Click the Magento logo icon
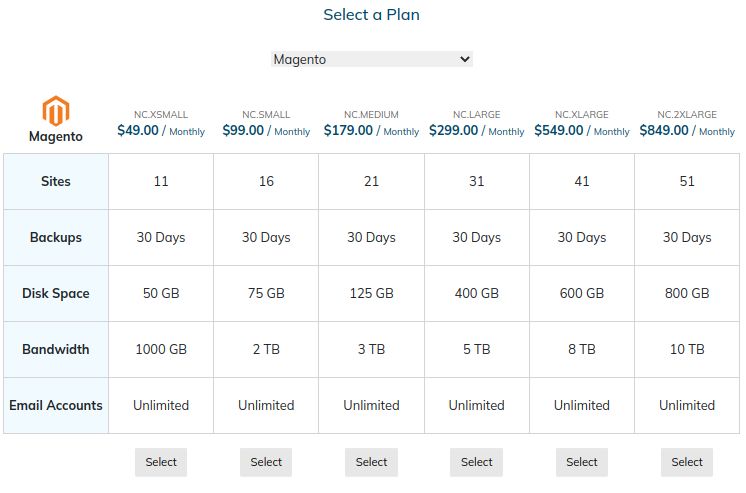The height and width of the screenshot is (493, 746). [x=56, y=110]
